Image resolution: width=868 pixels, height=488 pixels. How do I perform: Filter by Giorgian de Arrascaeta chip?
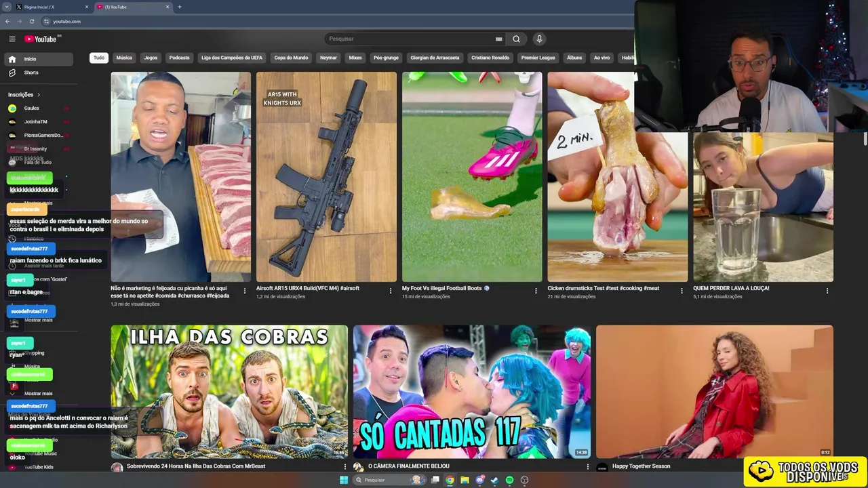click(x=435, y=58)
